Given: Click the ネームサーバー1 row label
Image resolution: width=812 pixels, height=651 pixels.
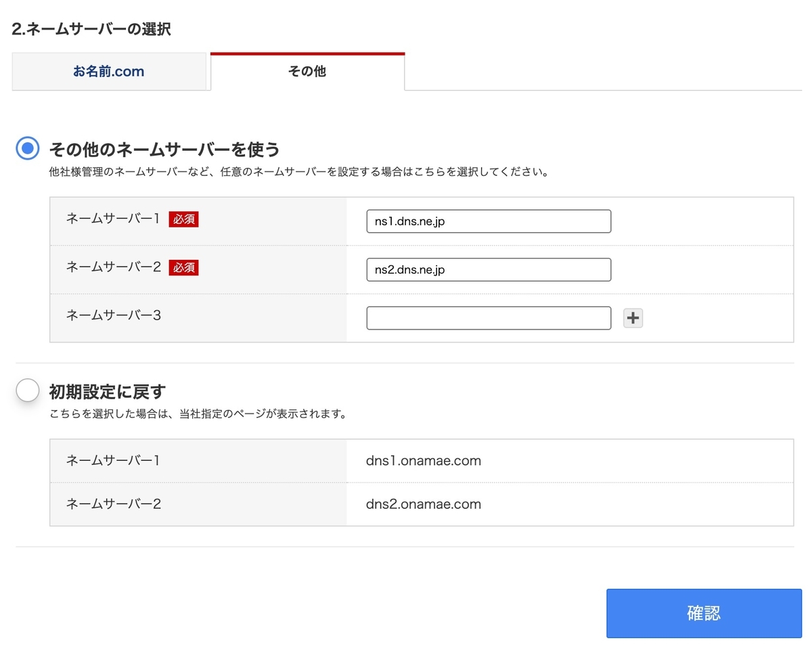Looking at the screenshot, I should [112, 219].
